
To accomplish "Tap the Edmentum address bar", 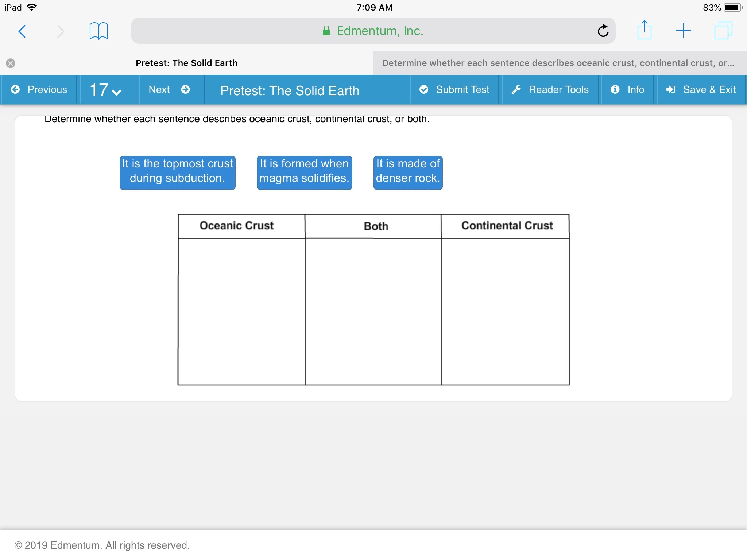I will (372, 31).
